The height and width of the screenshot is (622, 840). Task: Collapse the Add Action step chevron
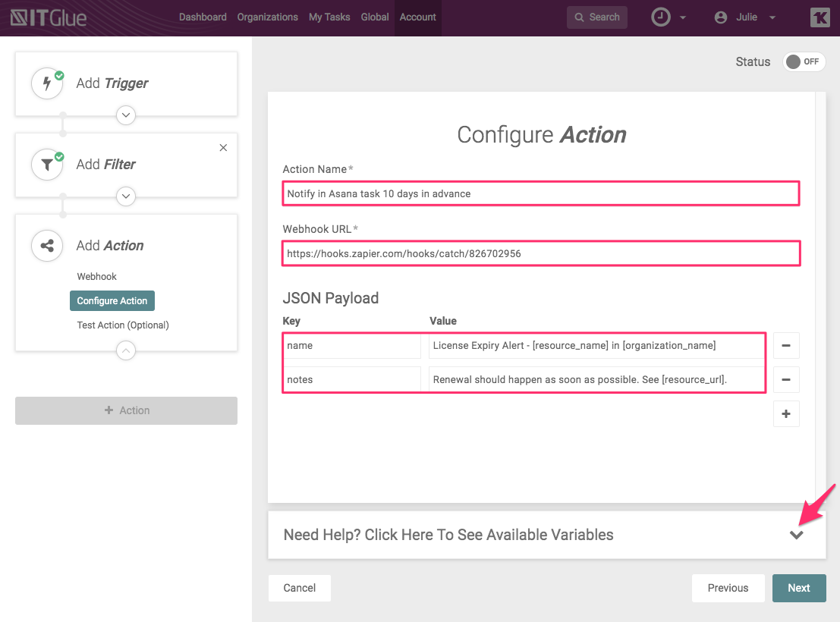tap(126, 350)
